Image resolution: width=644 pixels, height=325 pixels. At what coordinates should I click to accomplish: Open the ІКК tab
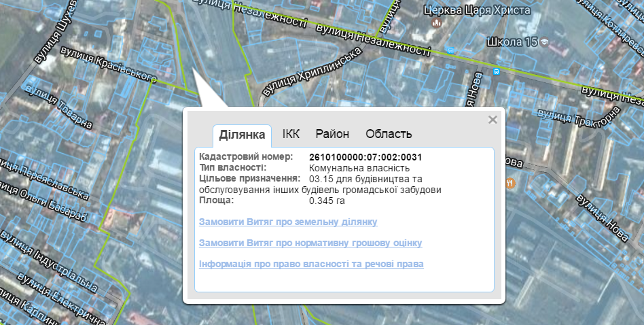[291, 134]
